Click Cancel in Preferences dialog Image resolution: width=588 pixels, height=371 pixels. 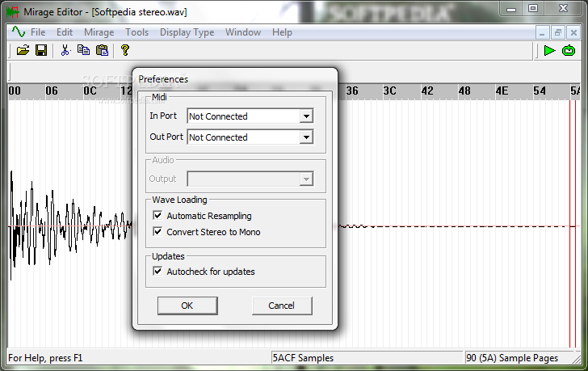coord(282,306)
